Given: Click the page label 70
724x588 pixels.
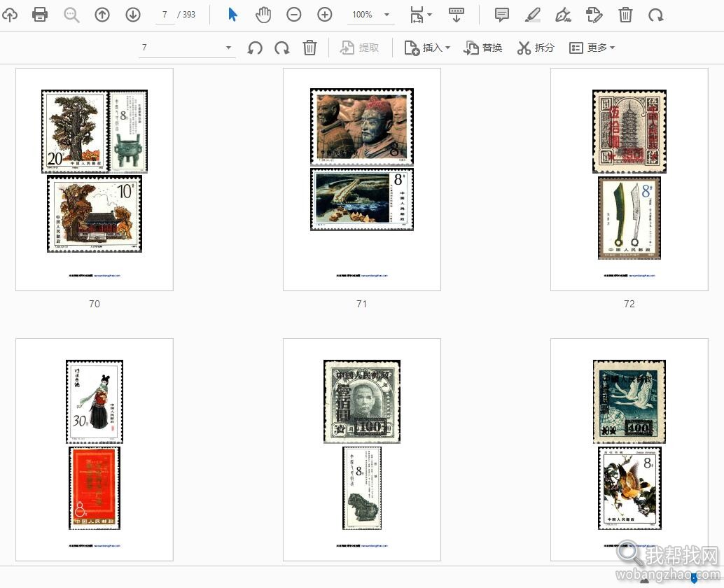Looking at the screenshot, I should coord(95,304).
